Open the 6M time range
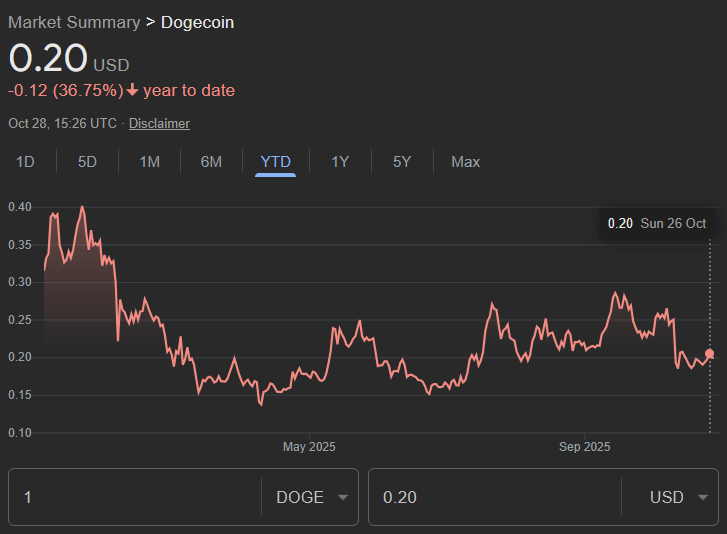Image resolution: width=727 pixels, height=534 pixels. pyautogui.click(x=211, y=161)
